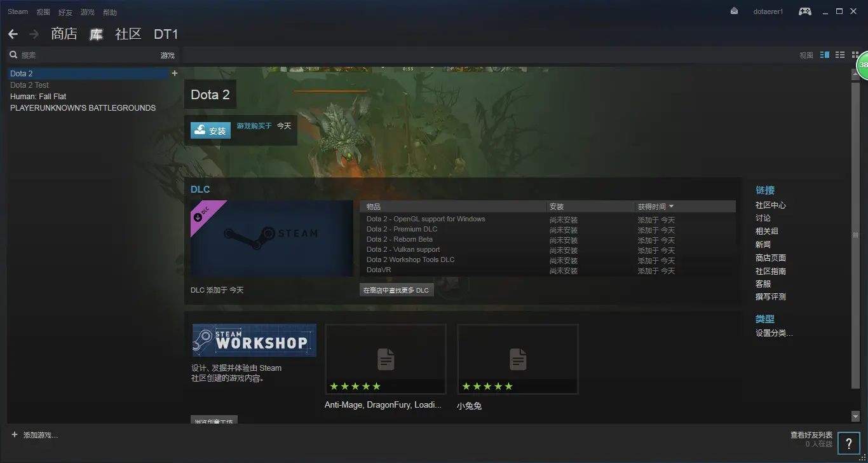Image resolution: width=868 pixels, height=463 pixels.
Task: Open the 游戏 menu in menu bar
Action: coord(88,12)
